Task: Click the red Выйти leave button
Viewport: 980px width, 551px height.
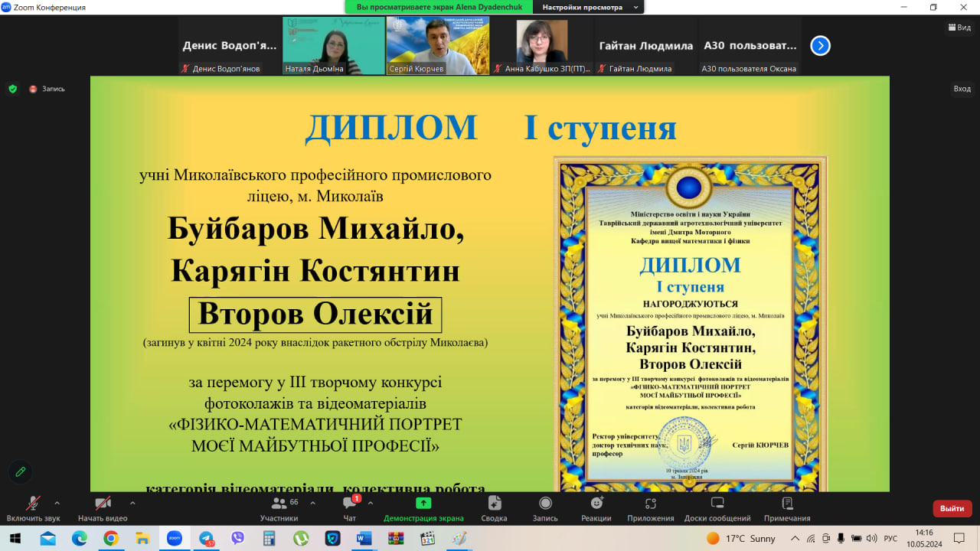Action: 952,508
